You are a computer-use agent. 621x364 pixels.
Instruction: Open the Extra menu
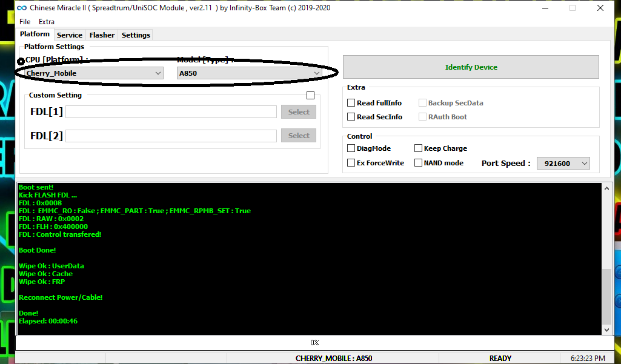[47, 22]
